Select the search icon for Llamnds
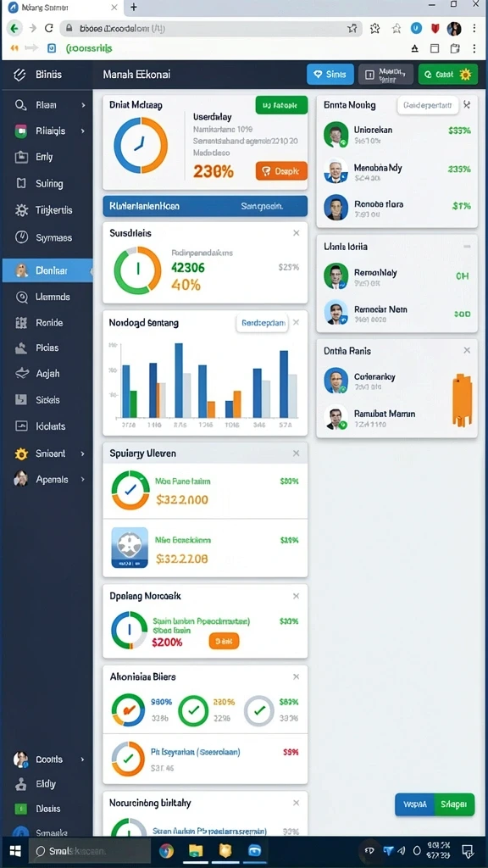 (21, 298)
